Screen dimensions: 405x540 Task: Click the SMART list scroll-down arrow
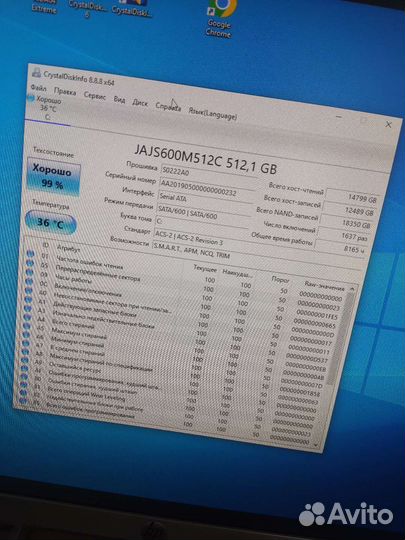pos(316,445)
